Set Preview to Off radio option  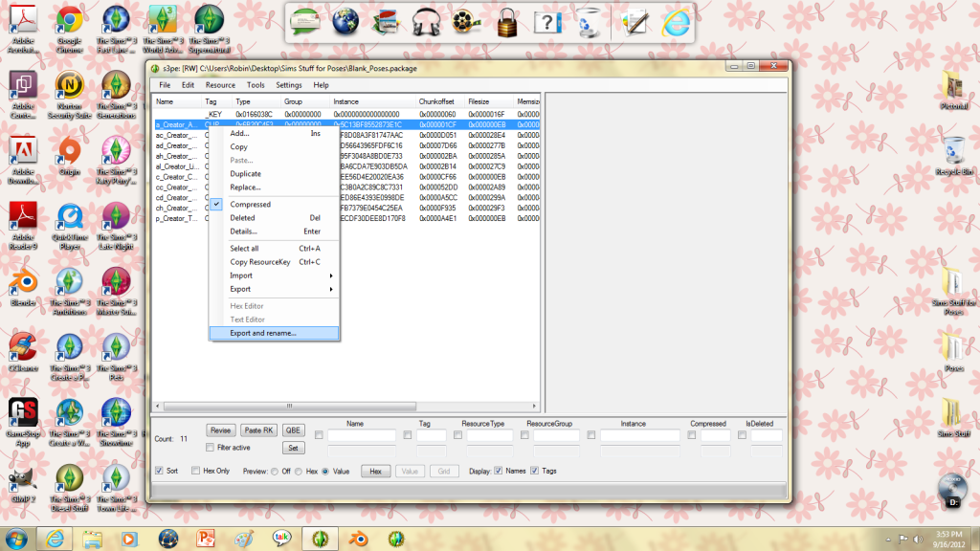(x=275, y=471)
